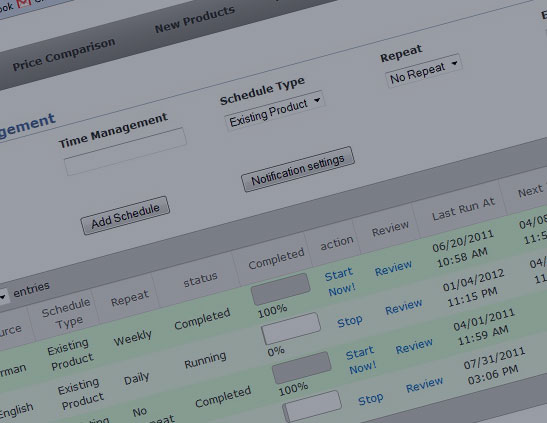Screen dimensions: 547x423
Task: Sort by Completed column header
Action: pos(276,259)
